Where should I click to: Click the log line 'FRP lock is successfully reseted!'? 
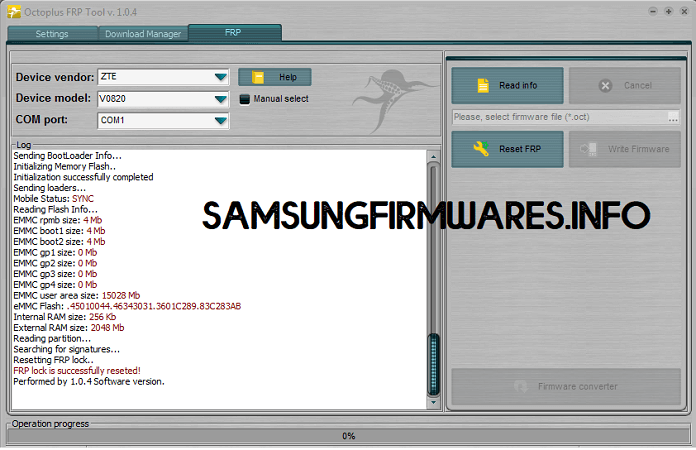(x=77, y=371)
